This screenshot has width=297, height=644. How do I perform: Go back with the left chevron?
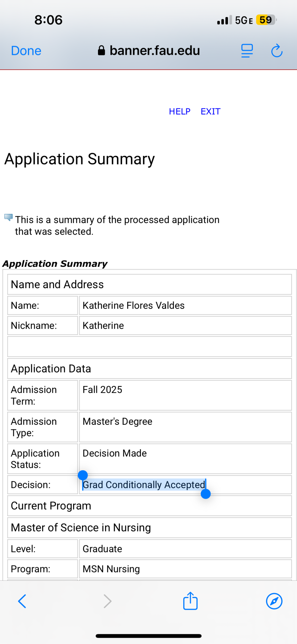[x=22, y=601]
